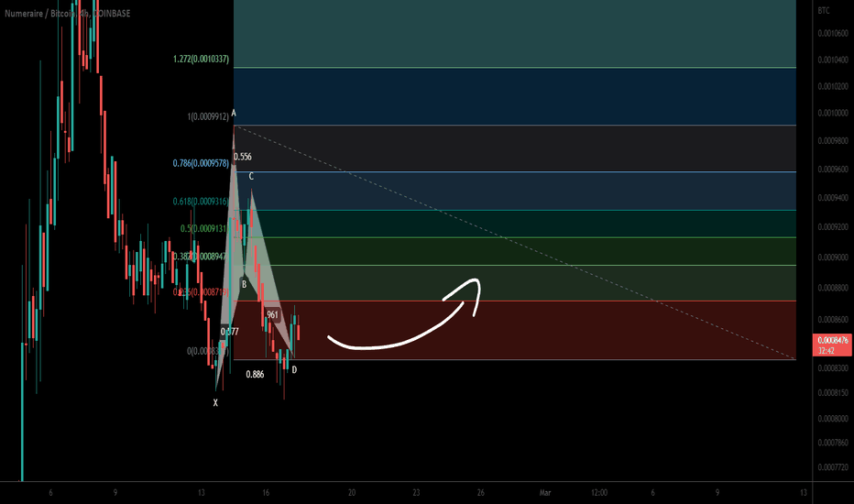
Task: Click the 0.556 pattern ratio label
Action: click(243, 157)
